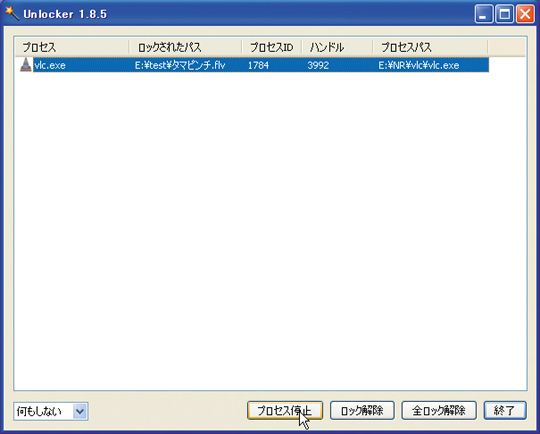Click the process path E:¥NR¥vlc¥vlc.exe cell
Screen dimensions: 540x434
click(419, 65)
